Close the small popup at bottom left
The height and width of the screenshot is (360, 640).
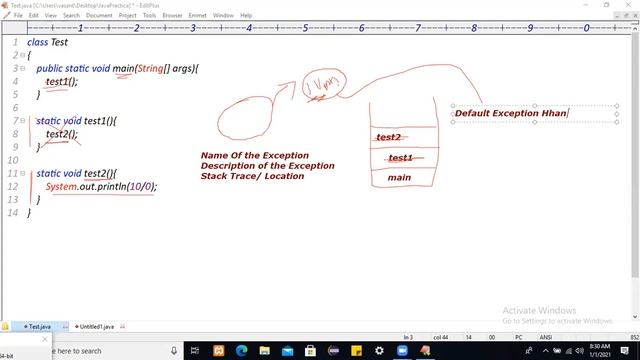click(45, 339)
